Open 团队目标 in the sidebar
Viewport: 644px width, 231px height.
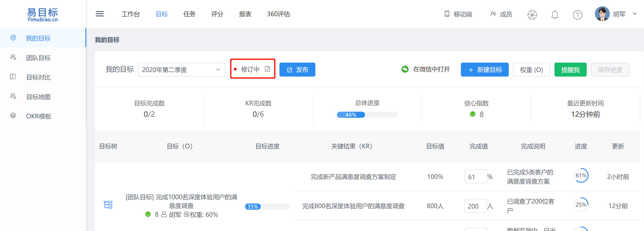tap(43, 58)
